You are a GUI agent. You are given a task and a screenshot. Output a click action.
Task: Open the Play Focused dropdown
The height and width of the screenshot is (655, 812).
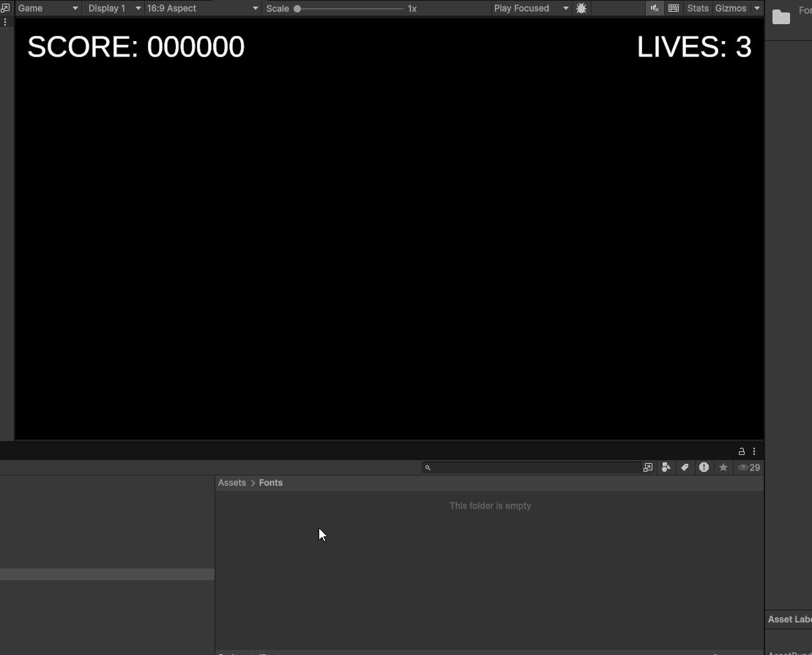(x=531, y=8)
